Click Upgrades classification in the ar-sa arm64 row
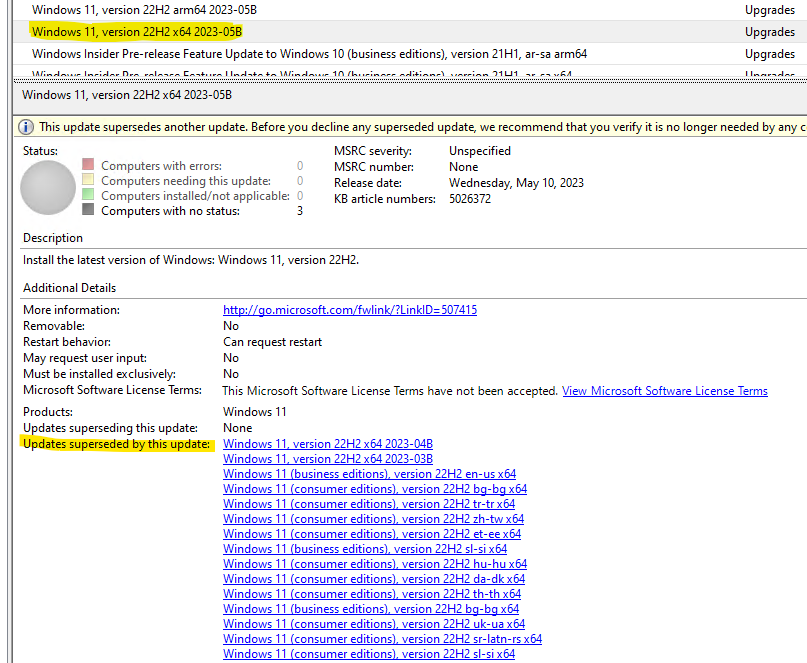The height and width of the screenshot is (663, 807). coord(769,54)
